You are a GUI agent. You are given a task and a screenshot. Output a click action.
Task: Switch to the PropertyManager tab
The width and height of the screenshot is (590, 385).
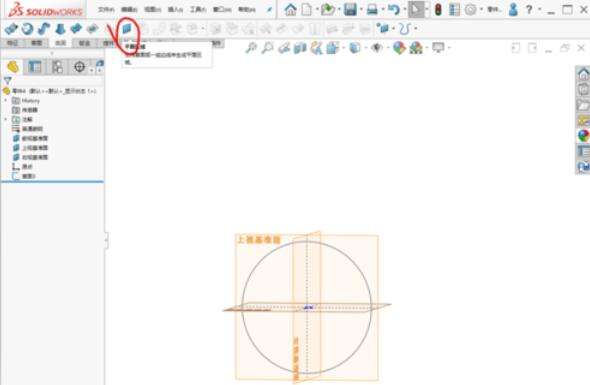35,67
